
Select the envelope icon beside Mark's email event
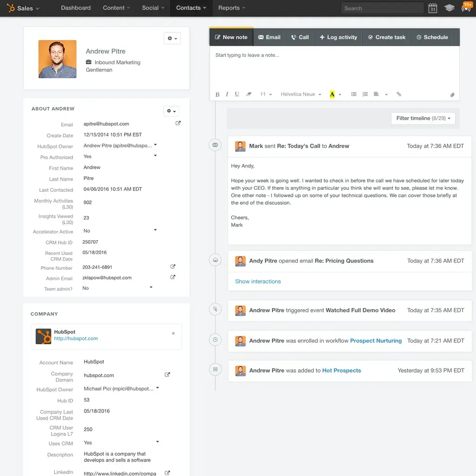(215, 145)
